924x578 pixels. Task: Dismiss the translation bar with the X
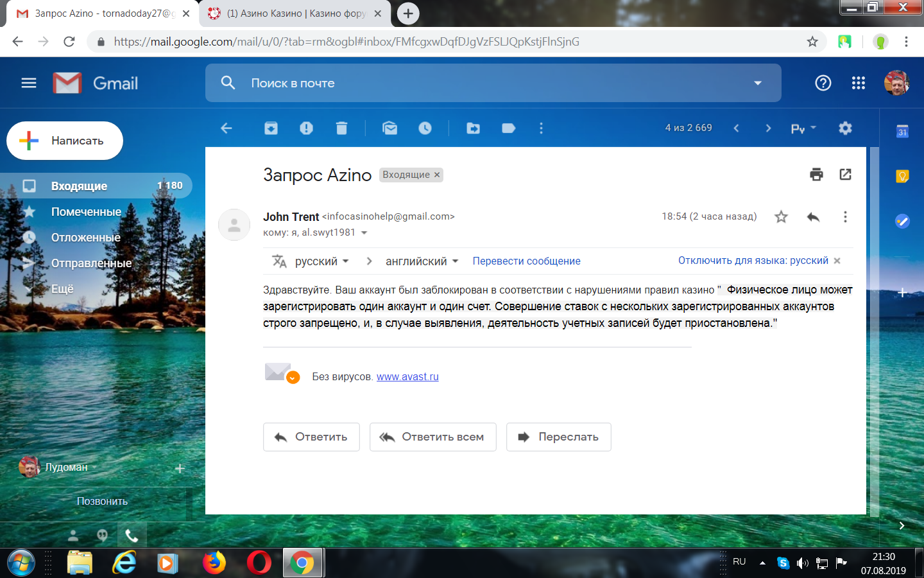pyautogui.click(x=837, y=261)
